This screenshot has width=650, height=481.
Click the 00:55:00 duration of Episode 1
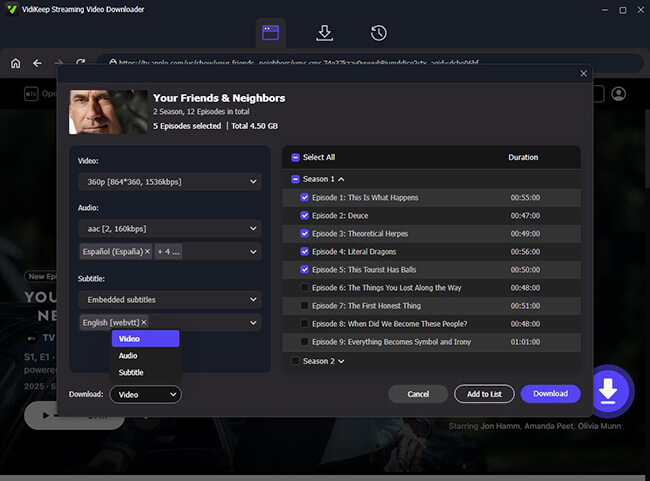tap(525, 197)
